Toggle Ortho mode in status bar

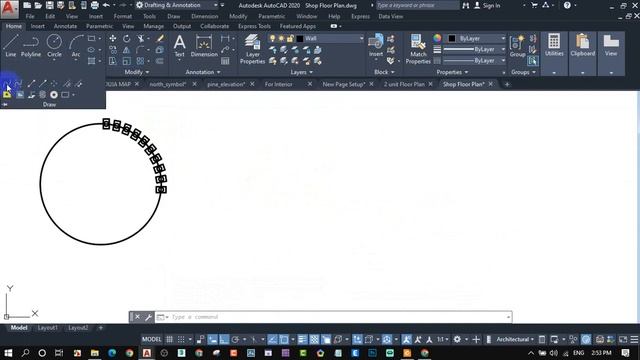pyautogui.click(x=224, y=340)
